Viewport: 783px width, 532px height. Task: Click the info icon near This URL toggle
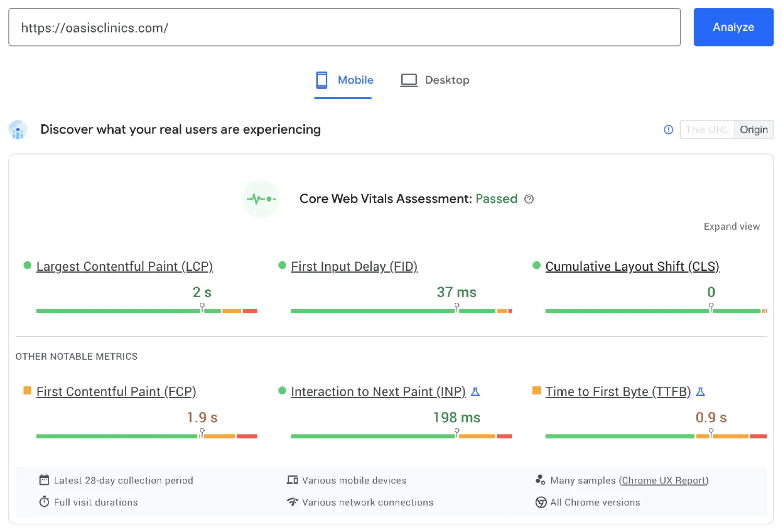668,129
